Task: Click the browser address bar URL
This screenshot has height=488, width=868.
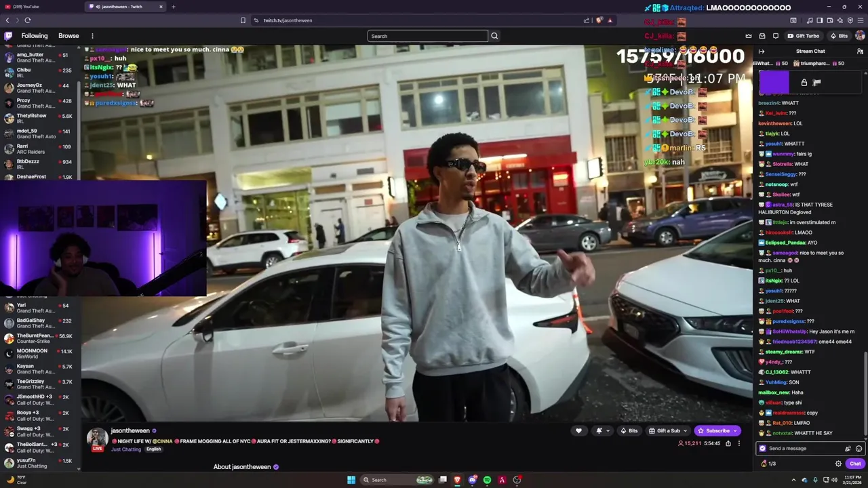Action: click(288, 20)
